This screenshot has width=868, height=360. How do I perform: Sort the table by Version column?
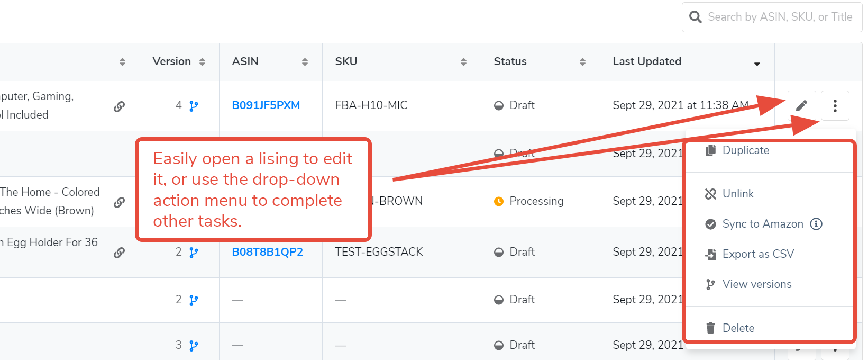click(x=202, y=62)
